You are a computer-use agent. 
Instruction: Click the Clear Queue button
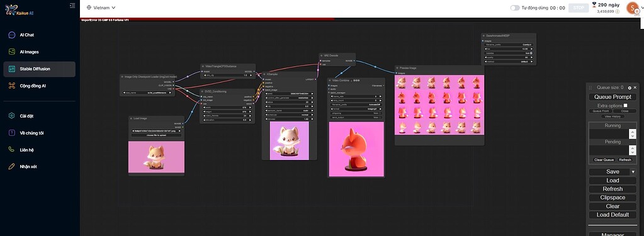pyautogui.click(x=604, y=160)
